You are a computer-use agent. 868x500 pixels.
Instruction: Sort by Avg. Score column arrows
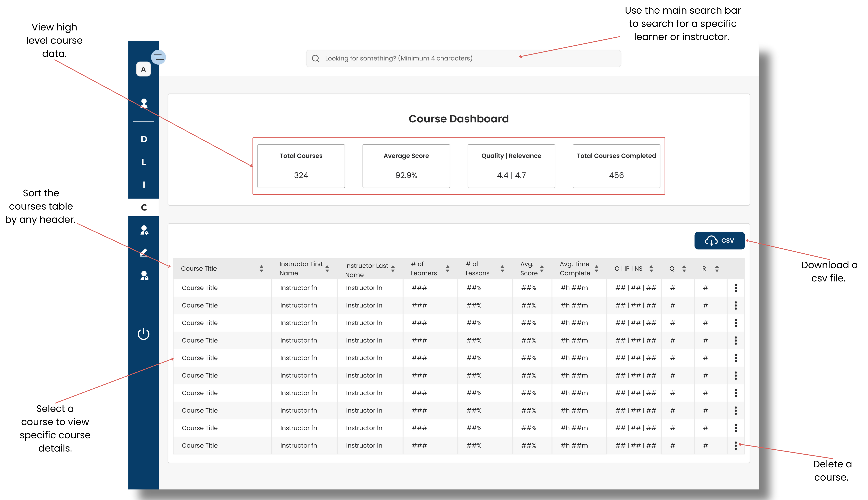[542, 269]
